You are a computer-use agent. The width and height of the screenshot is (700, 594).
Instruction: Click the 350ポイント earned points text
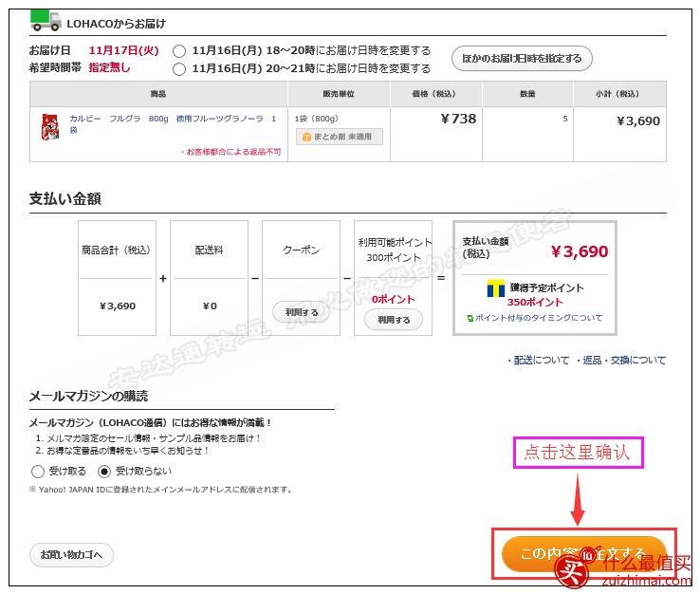(x=535, y=303)
